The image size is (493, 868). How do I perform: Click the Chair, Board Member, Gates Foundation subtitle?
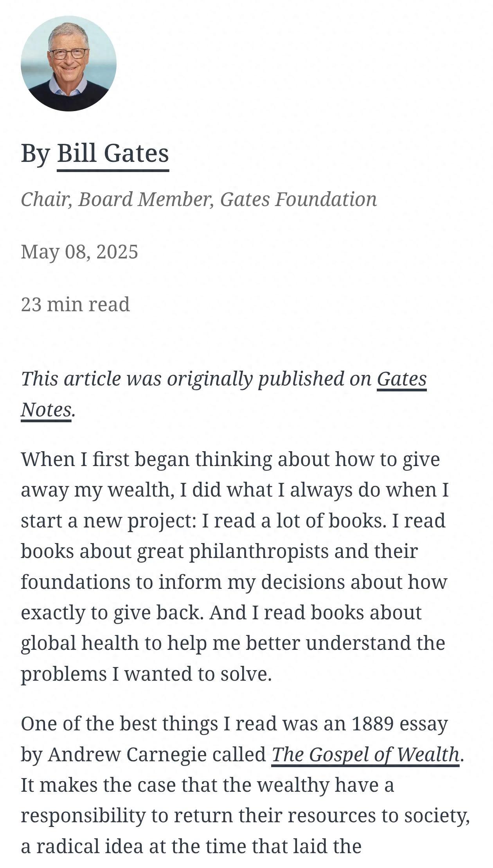point(199,199)
